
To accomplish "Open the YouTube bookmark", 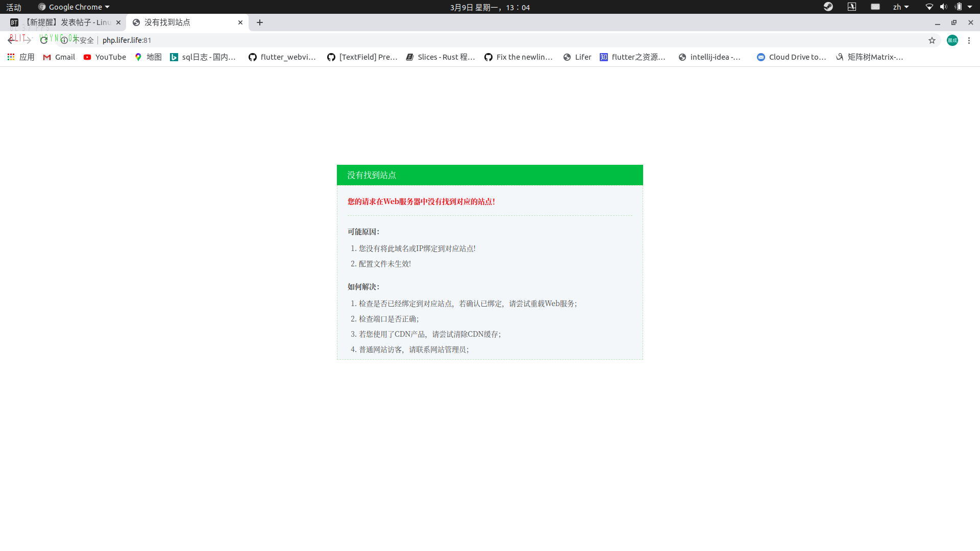I will 105,57.
